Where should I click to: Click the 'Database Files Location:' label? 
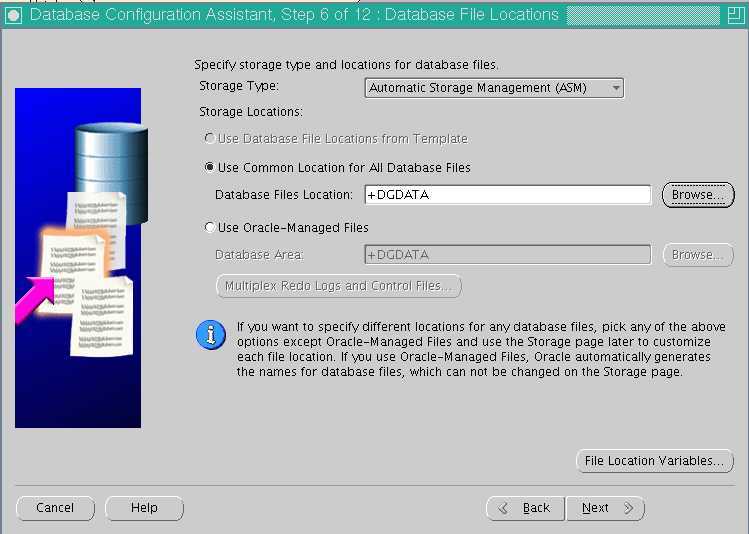[284, 195]
